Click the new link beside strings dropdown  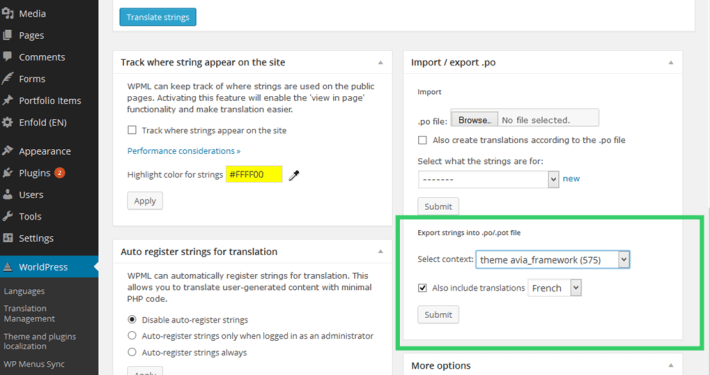(571, 178)
